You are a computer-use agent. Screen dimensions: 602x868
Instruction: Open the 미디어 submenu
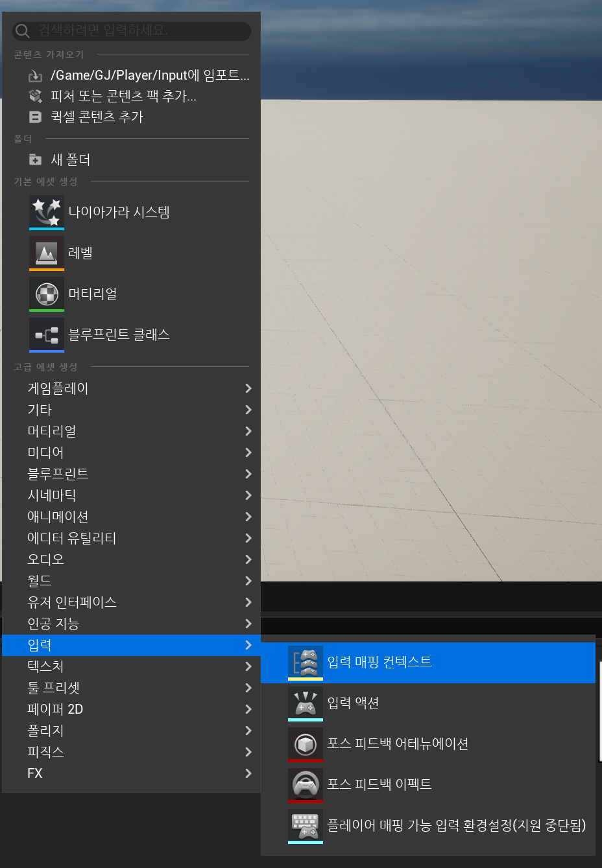pyautogui.click(x=132, y=452)
